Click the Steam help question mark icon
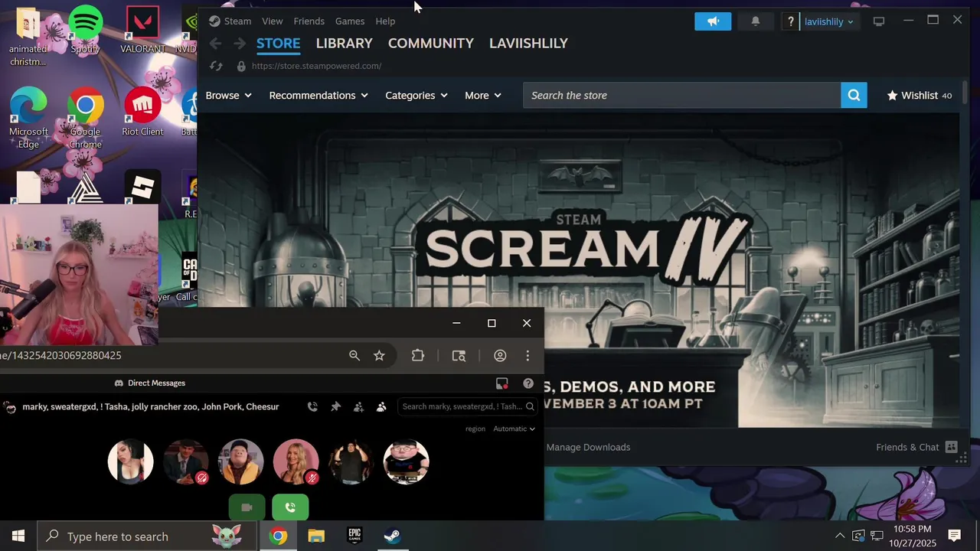980x551 pixels. [790, 21]
